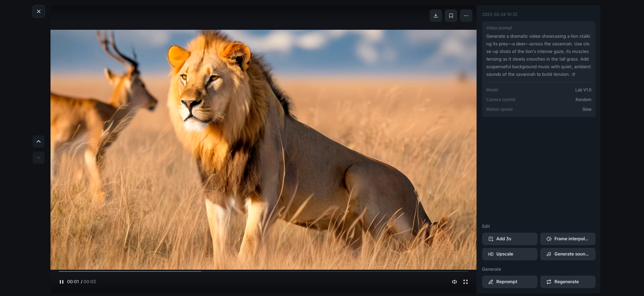644x296 pixels.
Task: Pause the video playback
Action: tap(62, 282)
